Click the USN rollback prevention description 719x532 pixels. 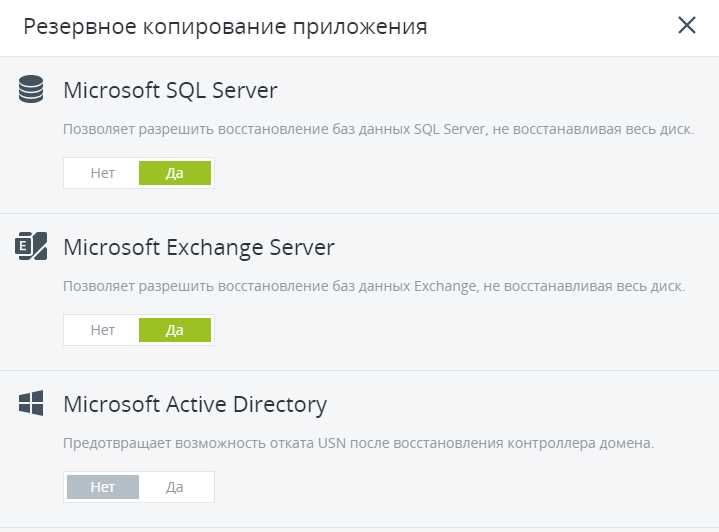click(358, 442)
